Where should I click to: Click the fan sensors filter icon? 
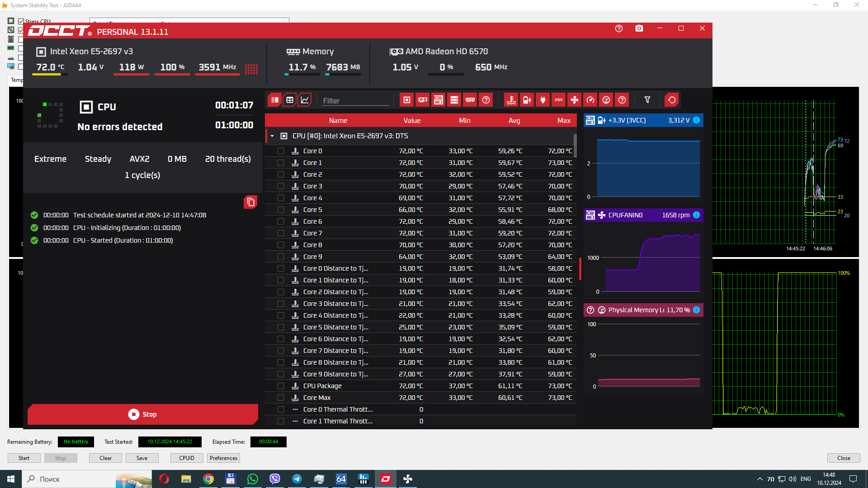pyautogui.click(x=575, y=100)
